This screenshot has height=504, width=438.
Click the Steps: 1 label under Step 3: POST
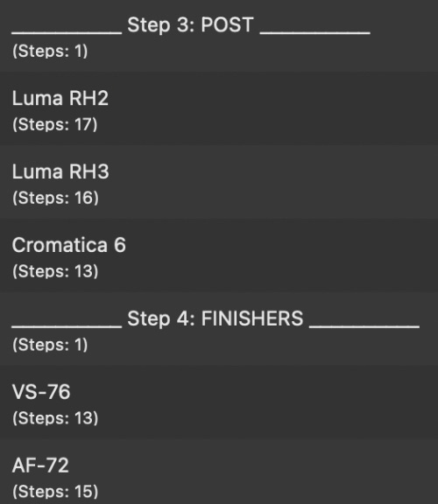[x=50, y=51]
